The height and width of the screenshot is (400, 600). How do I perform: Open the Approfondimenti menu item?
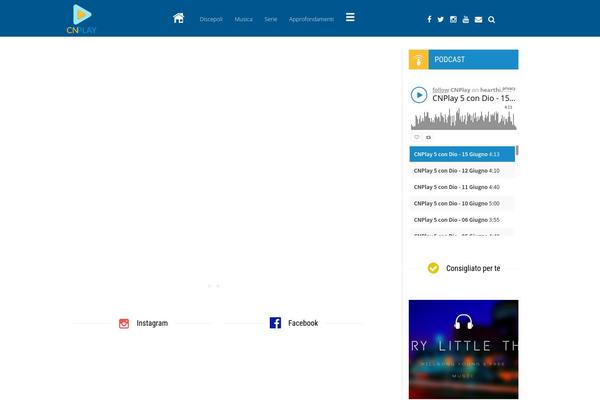point(311,19)
